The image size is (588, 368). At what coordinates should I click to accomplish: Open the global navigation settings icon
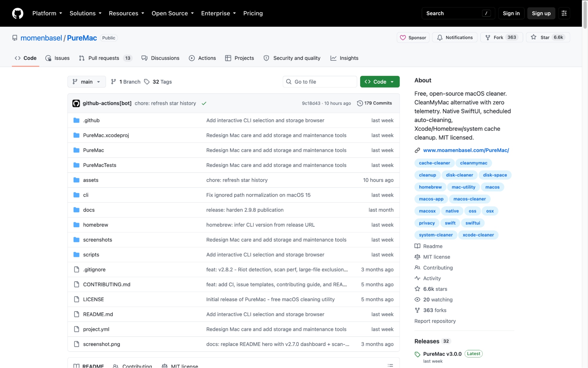(x=564, y=13)
